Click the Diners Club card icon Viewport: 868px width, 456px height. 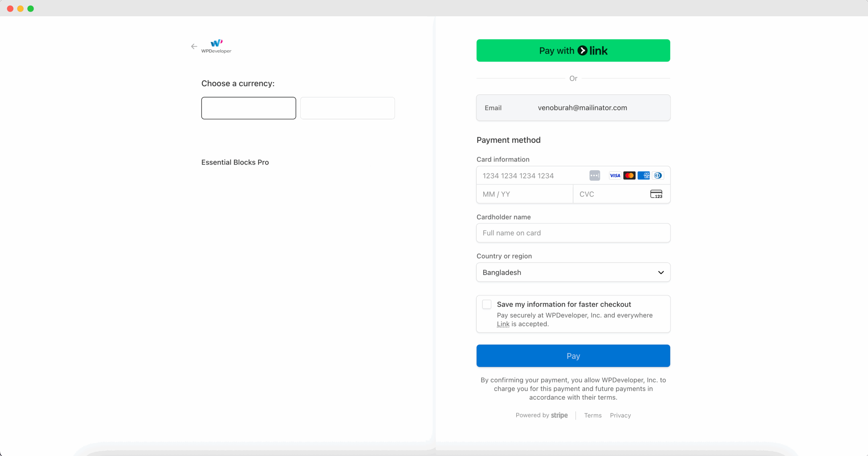click(658, 175)
